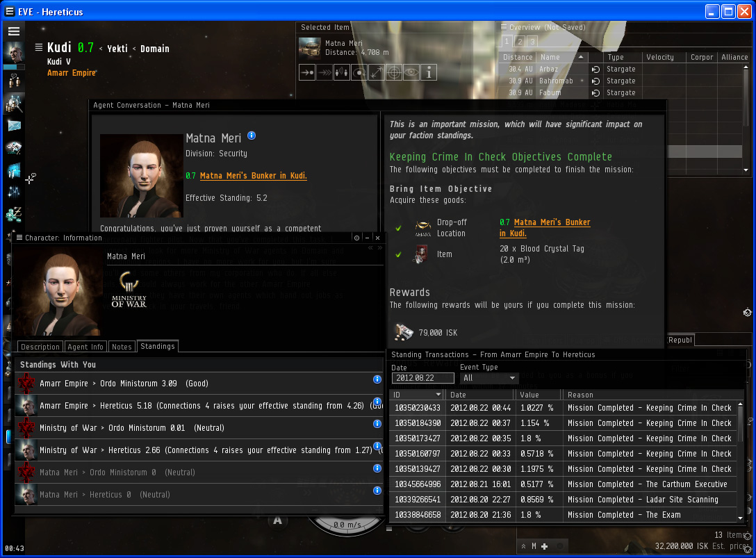Click the Amarr Empire sovereignty link
The height and width of the screenshot is (558, 756).
(72, 73)
